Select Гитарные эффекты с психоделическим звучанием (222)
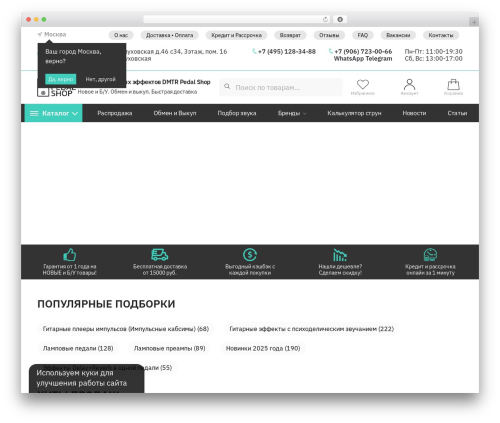Screen dimensions: 500x423 click(311, 329)
